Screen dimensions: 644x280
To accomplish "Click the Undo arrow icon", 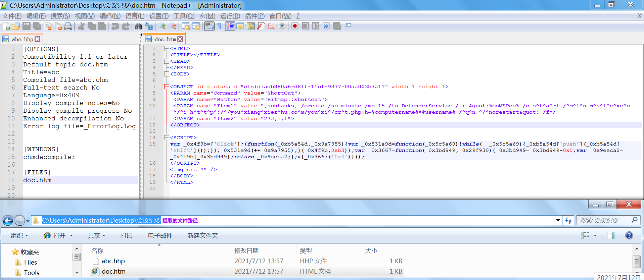I will 115,26.
